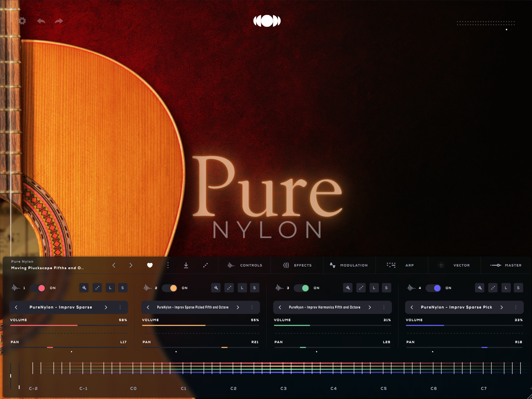Select previous sound for layer 4
The width and height of the screenshot is (532, 399).
tap(412, 307)
